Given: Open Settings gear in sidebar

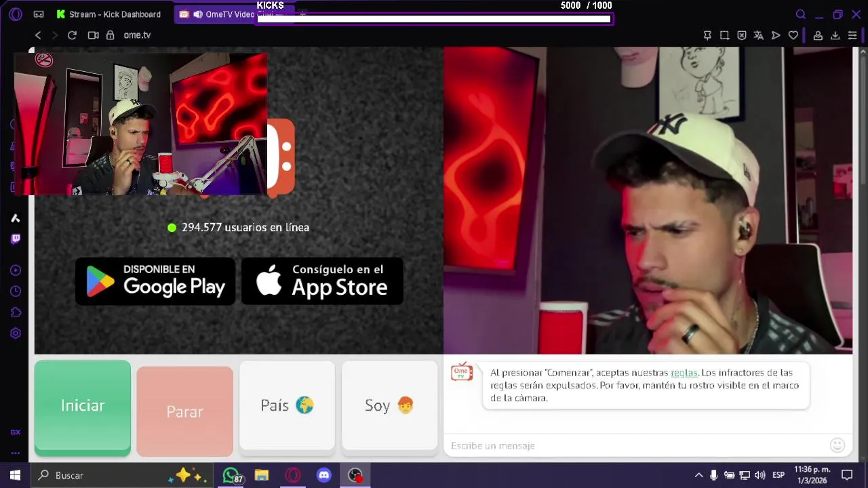Looking at the screenshot, I should (x=15, y=333).
